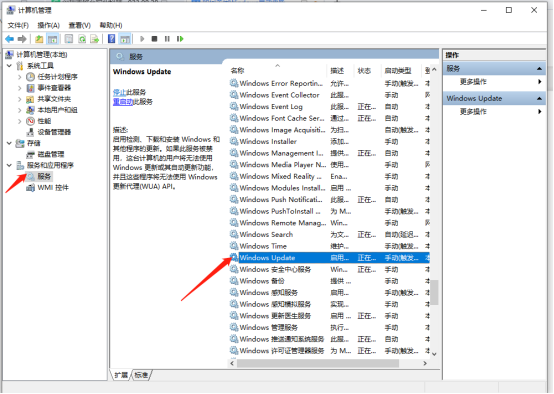Viewport: 554px width, 394px height.
Task: Expand the 性能 node chevron
Action: point(20,122)
